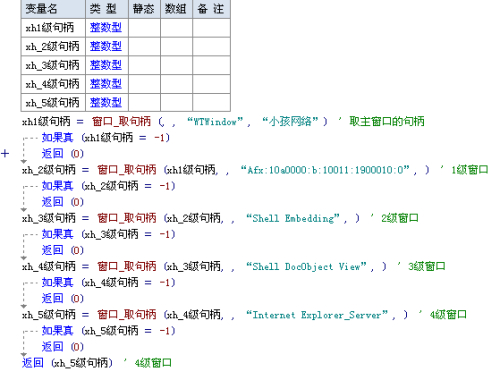The image size is (500, 380).
Task: Click 返回 (0) under the xh_2级句柄 check
Action: click(x=63, y=202)
